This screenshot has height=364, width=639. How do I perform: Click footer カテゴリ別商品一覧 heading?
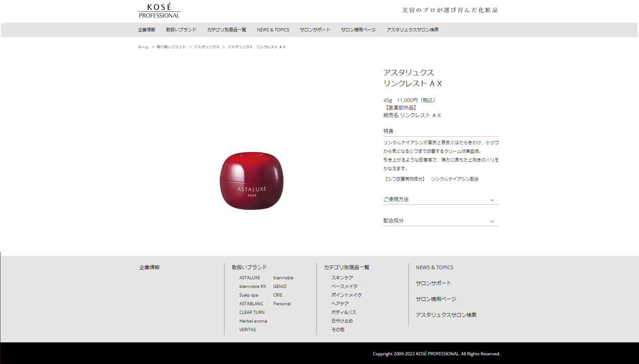(x=347, y=267)
